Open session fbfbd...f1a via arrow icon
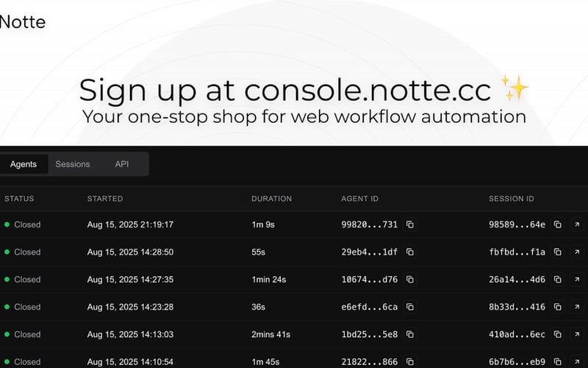Viewport: 588px width, 368px height. (x=577, y=252)
